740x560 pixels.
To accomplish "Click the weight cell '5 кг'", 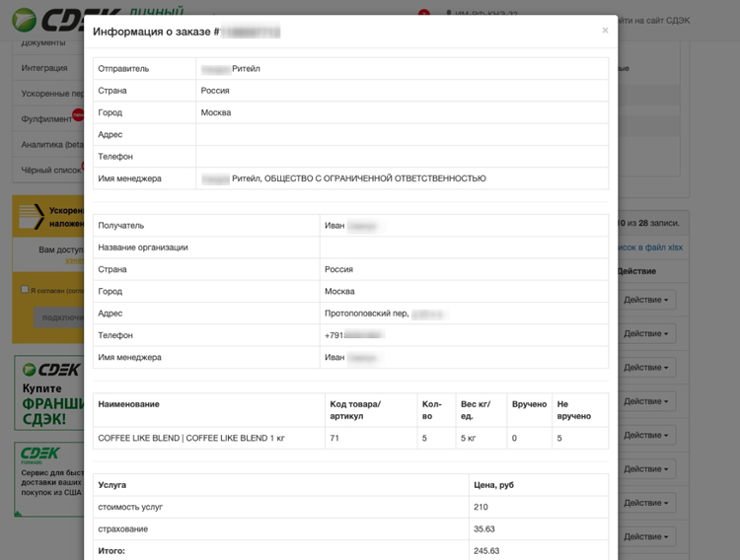I will 481,439.
